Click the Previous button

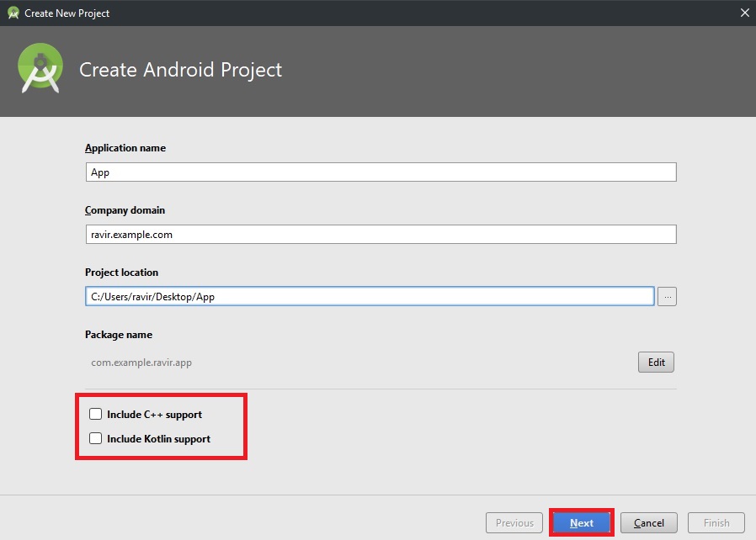pyautogui.click(x=514, y=523)
